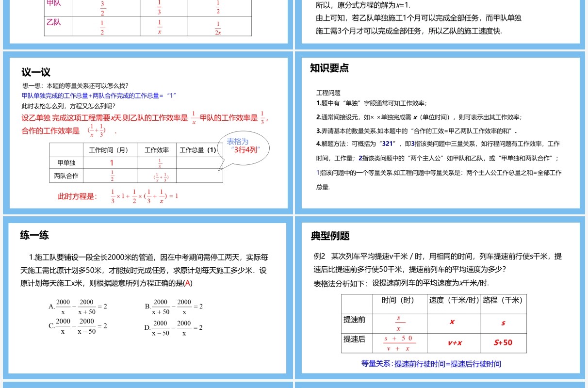This screenshot has width=588, height=388.
Task: Select point 1 about “单独” 字眼
Action: (x=371, y=103)
